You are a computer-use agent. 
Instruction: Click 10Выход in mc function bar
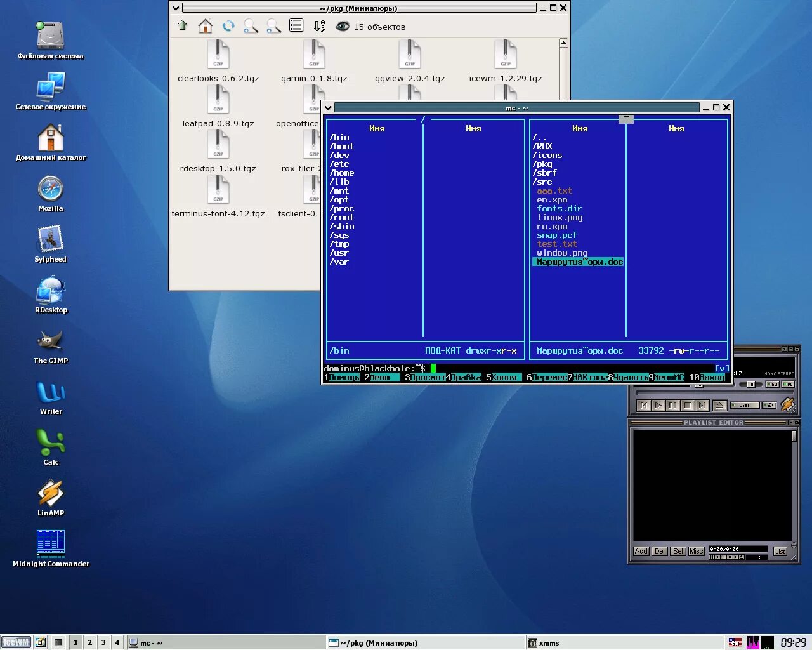point(707,377)
